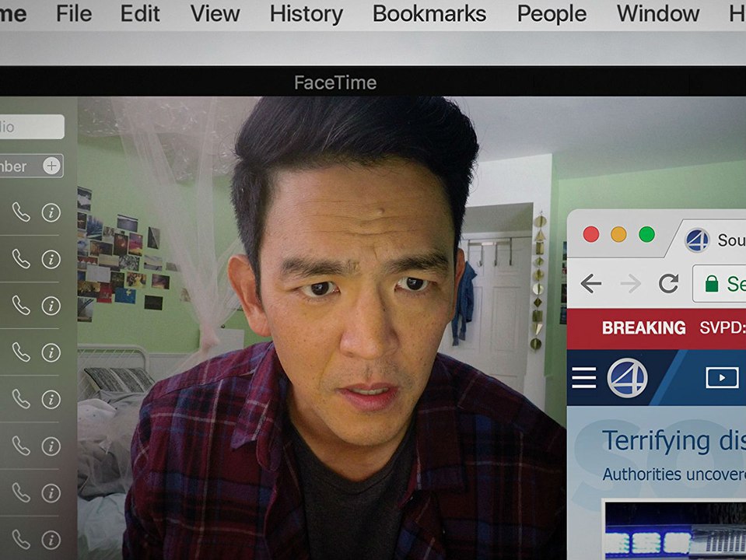746x560 pixels.
Task: Open the news site hamburger menu
Action: 583,378
